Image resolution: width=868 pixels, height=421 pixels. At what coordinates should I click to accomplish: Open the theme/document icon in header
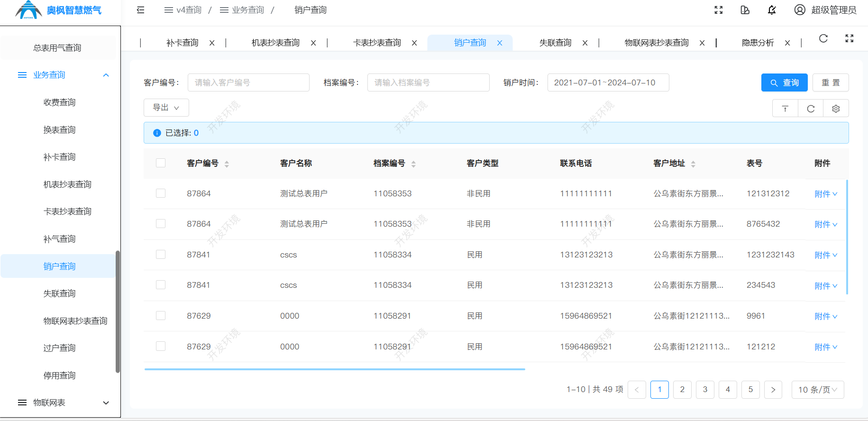pos(745,10)
